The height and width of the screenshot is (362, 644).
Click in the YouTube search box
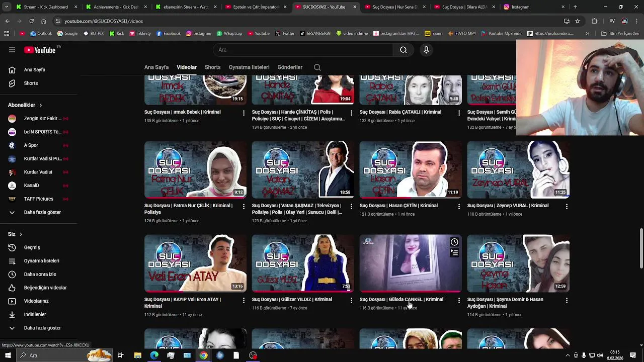point(303,50)
